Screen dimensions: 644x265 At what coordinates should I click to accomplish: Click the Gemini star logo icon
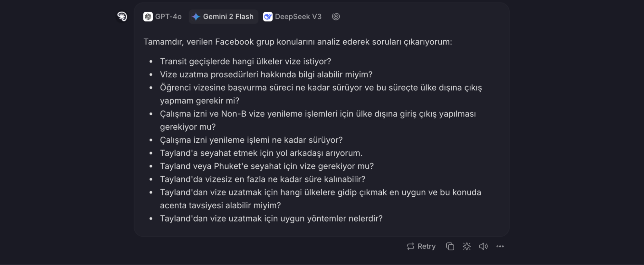coord(196,17)
